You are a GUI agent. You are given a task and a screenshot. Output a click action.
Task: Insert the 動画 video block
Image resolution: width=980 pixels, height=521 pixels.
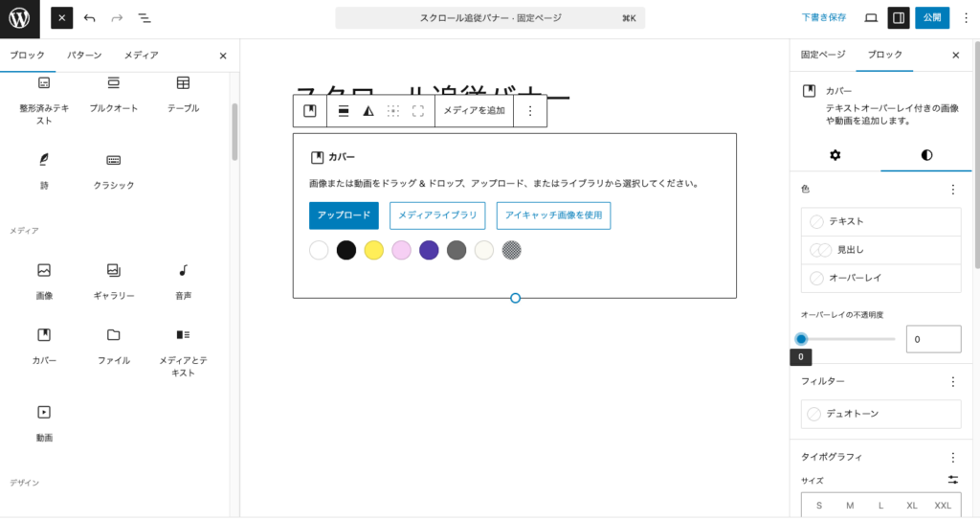pyautogui.click(x=44, y=423)
